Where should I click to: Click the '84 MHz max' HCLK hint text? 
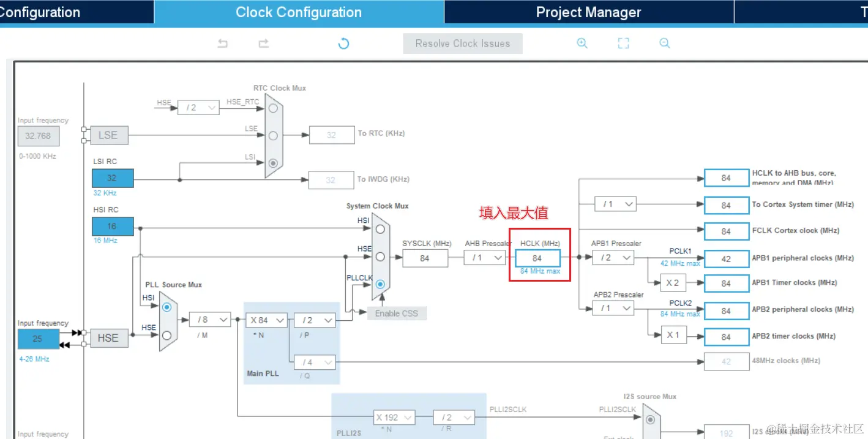pyautogui.click(x=540, y=271)
